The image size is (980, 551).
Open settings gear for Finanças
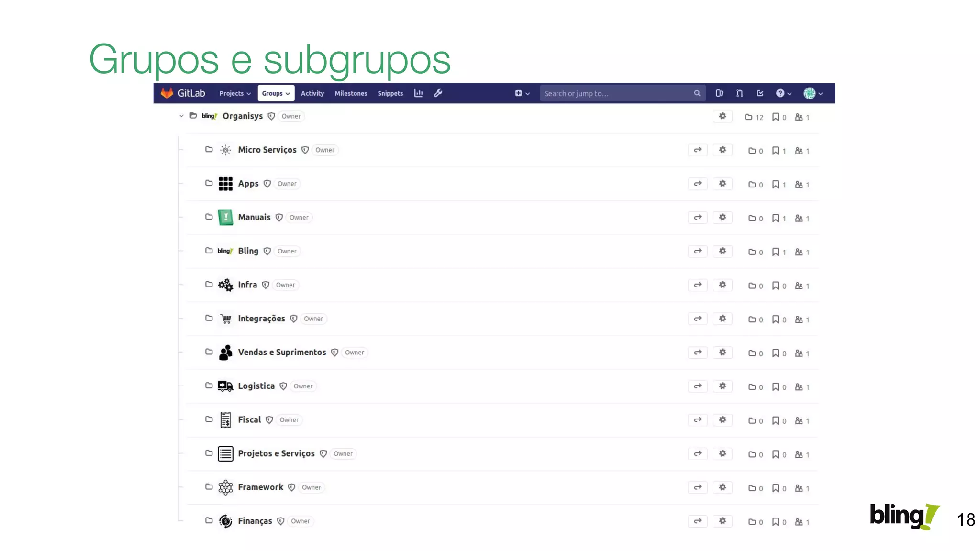pos(723,521)
